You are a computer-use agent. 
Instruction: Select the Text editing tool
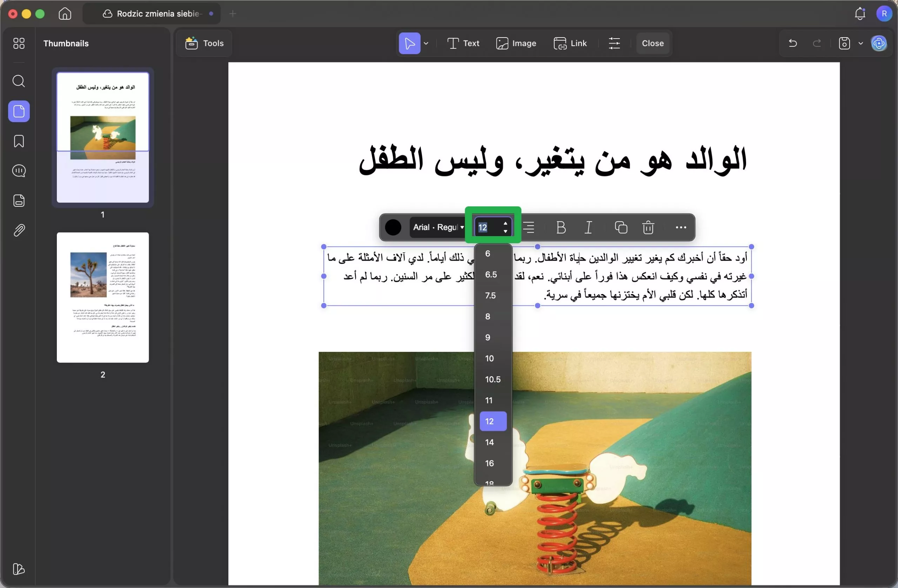pyautogui.click(x=463, y=43)
